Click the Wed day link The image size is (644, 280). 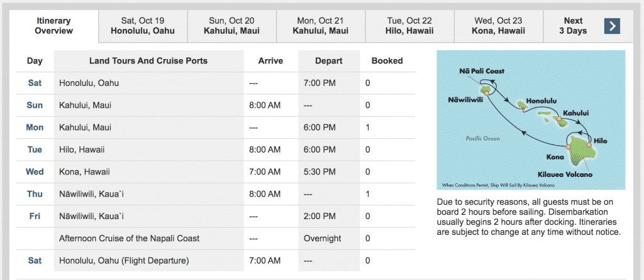pos(35,172)
